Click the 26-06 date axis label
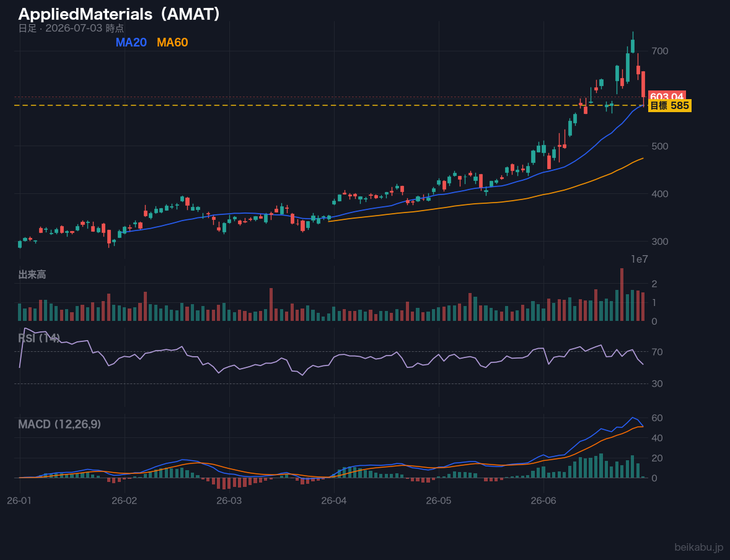Image resolution: width=730 pixels, height=560 pixels. point(543,501)
